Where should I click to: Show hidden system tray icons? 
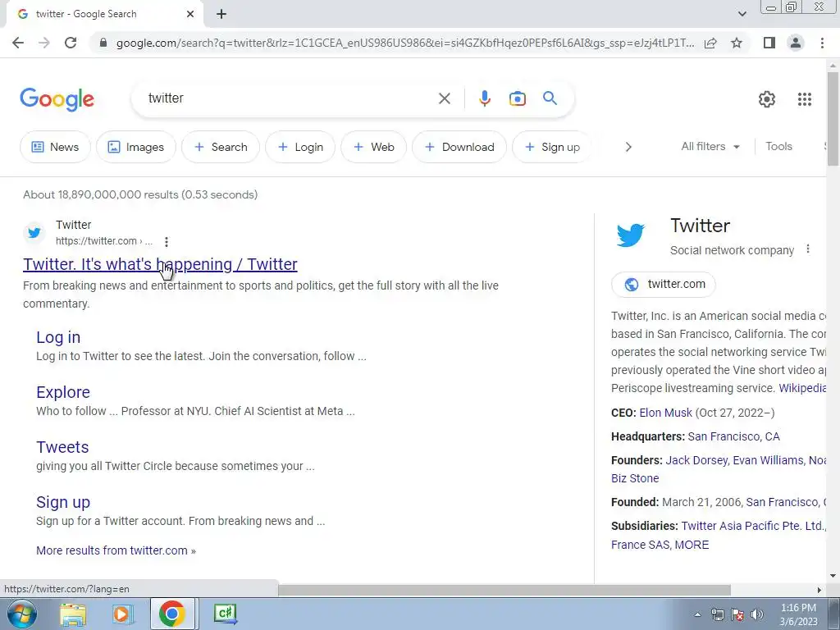click(x=697, y=614)
